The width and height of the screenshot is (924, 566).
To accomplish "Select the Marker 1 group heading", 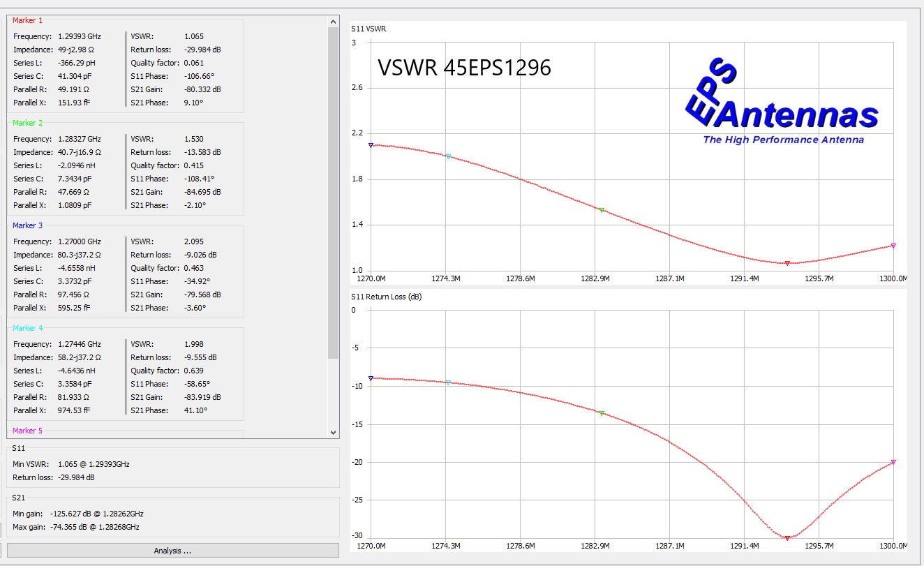I will tap(28, 20).
